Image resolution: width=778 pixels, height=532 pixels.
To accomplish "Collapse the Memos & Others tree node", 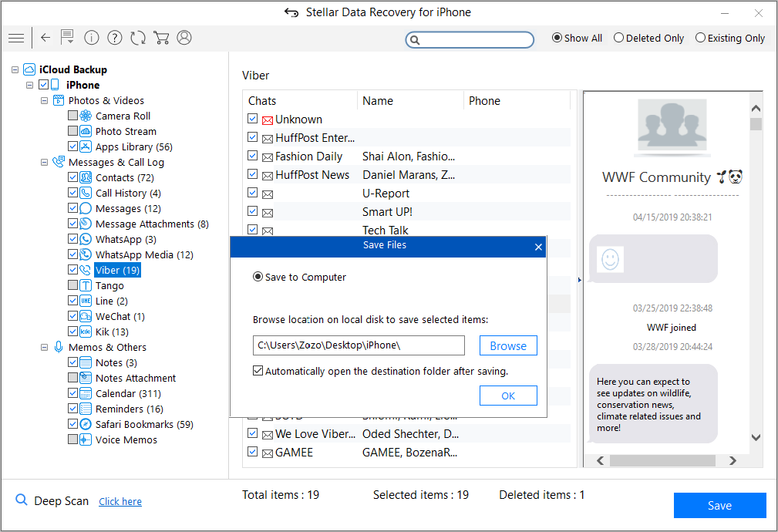I will (44, 348).
